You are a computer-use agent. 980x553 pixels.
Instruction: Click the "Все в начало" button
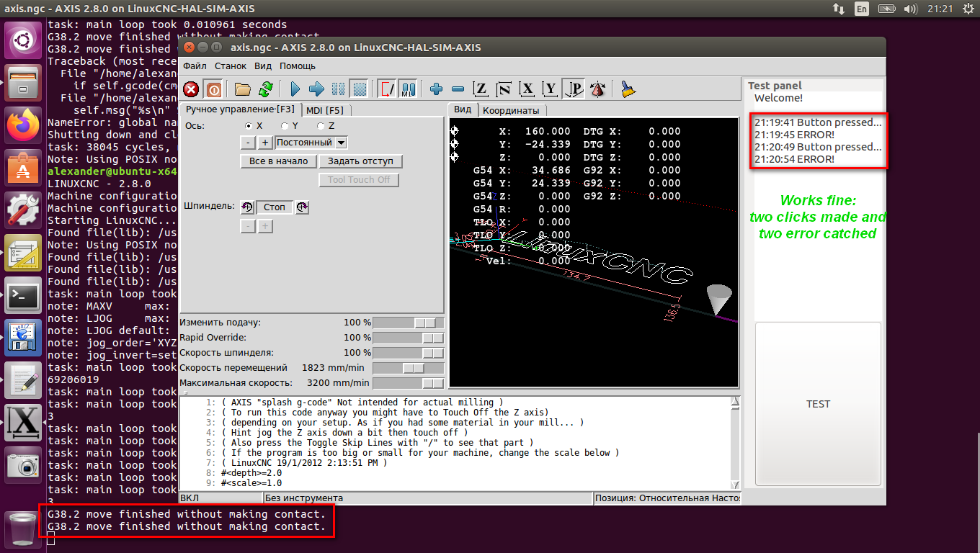pyautogui.click(x=278, y=161)
